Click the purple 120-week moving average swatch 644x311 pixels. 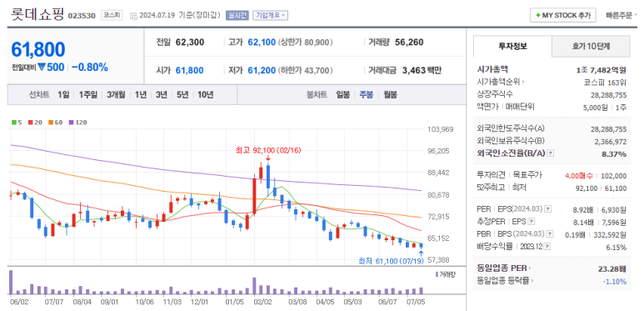point(72,123)
